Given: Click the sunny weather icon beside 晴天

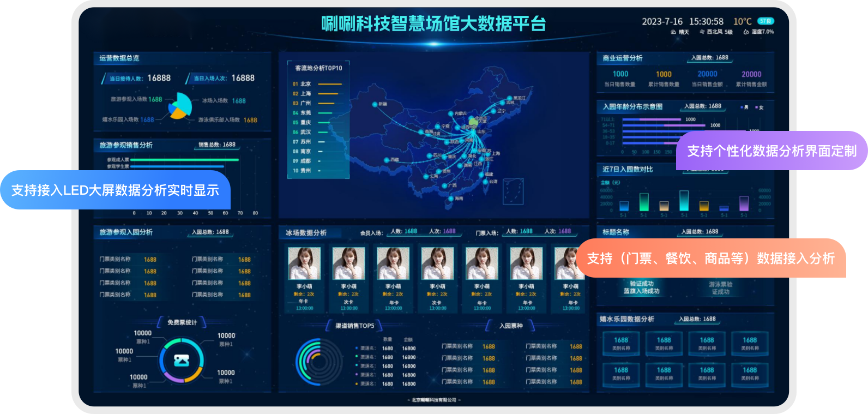Looking at the screenshot, I should tap(673, 32).
